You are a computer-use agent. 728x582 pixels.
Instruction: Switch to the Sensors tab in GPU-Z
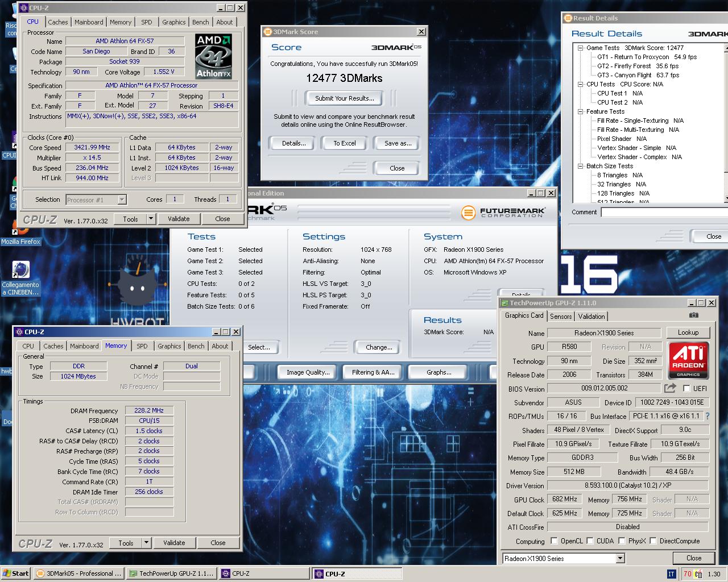click(561, 317)
